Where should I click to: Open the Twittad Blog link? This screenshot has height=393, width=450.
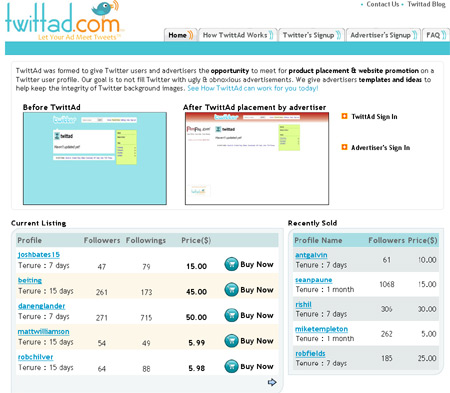click(426, 4)
